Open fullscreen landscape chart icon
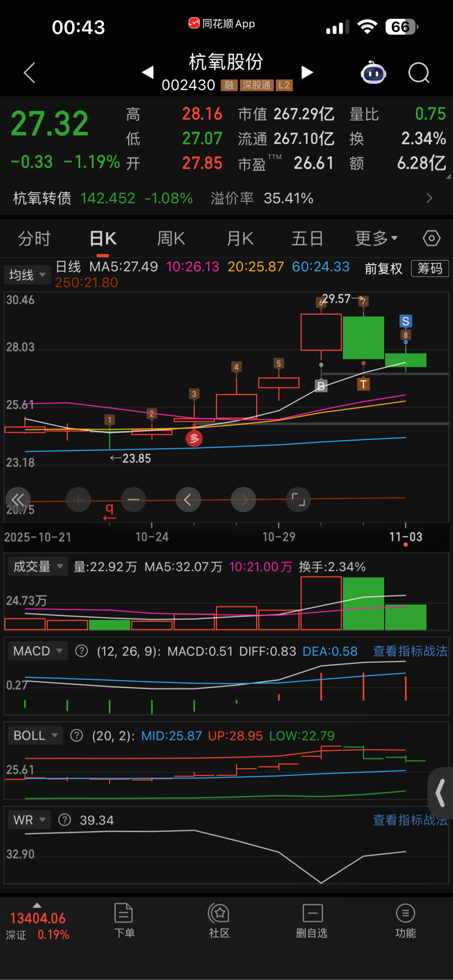Image resolution: width=453 pixels, height=980 pixels. pos(298,500)
